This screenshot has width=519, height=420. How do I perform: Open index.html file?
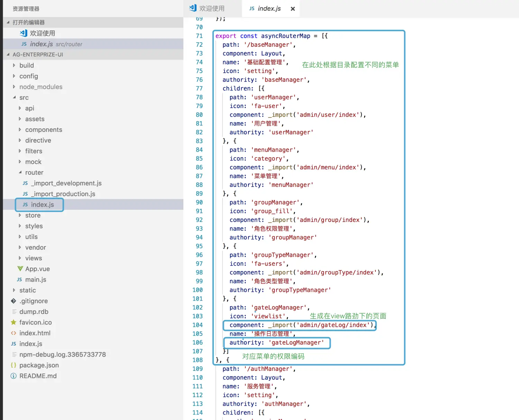pos(93,333)
